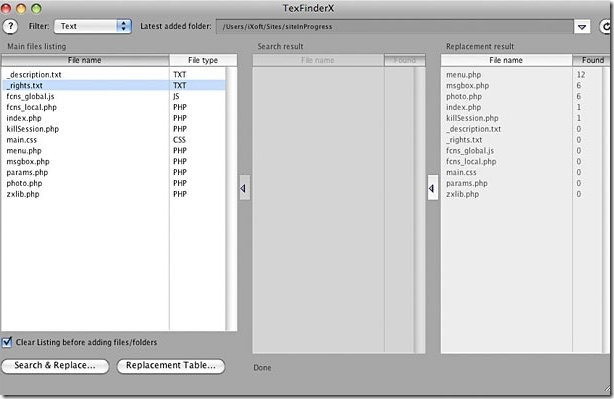Click _rights.txt in Replacement result list
The width and height of the screenshot is (614, 399).
(x=464, y=140)
